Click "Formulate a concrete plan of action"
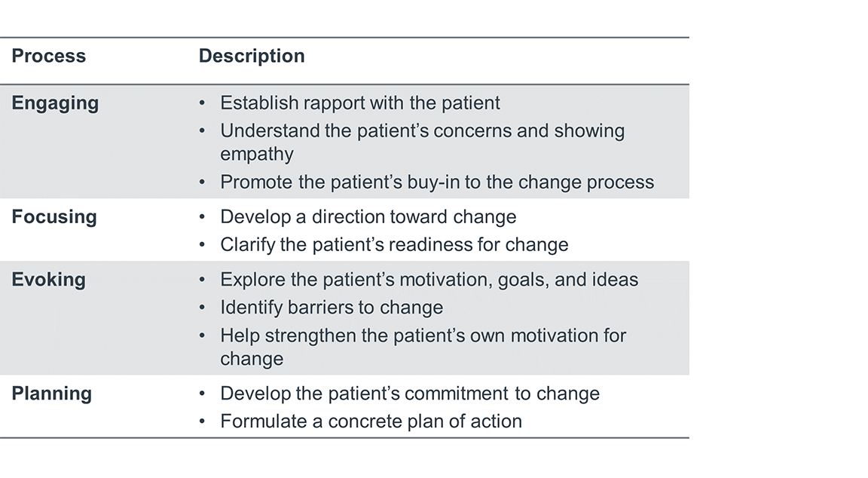868x478 pixels. click(371, 421)
